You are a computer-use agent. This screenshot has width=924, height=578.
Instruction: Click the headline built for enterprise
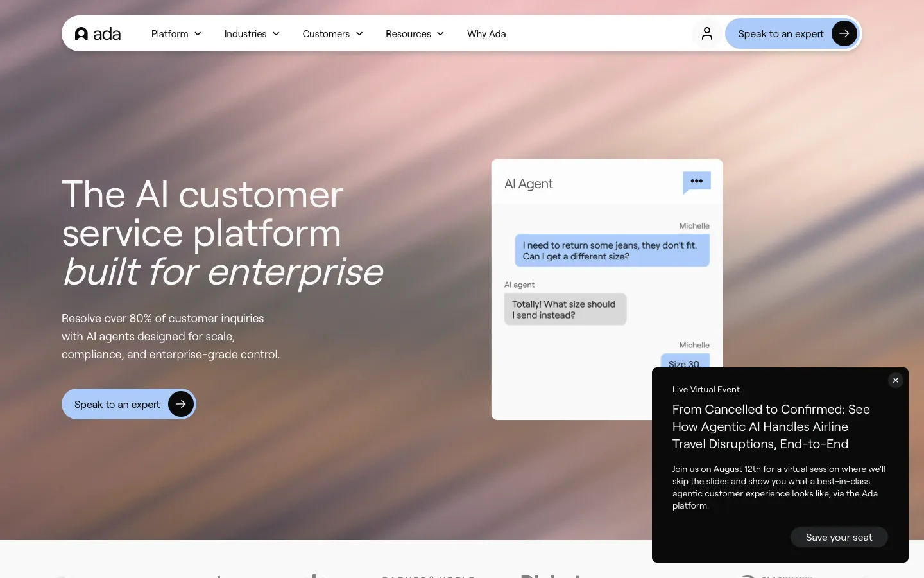click(223, 271)
